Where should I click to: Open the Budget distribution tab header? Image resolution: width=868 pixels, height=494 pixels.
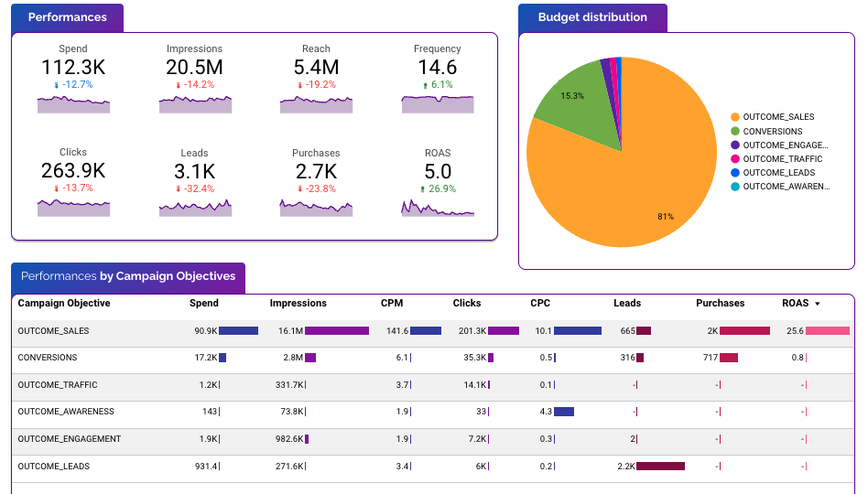(x=592, y=17)
